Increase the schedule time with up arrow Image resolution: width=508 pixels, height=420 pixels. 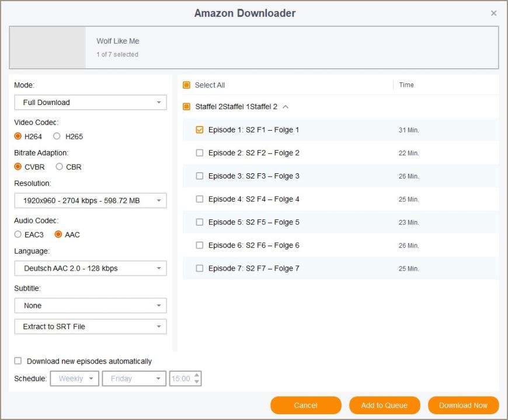pyautogui.click(x=197, y=375)
